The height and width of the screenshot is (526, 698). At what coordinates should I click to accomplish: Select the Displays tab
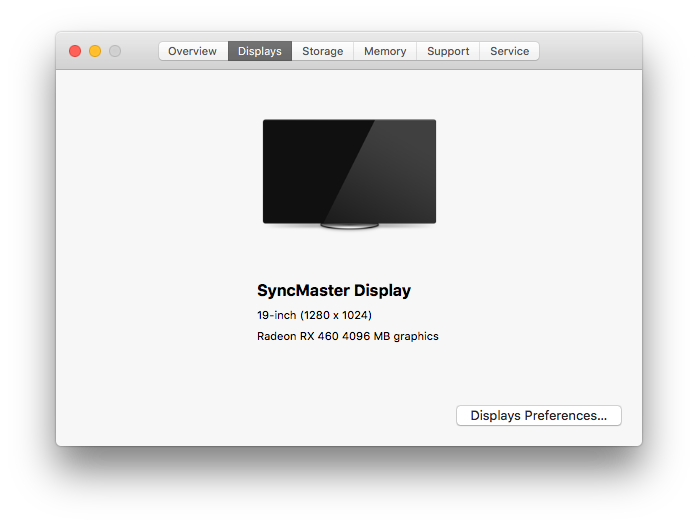[x=260, y=51]
